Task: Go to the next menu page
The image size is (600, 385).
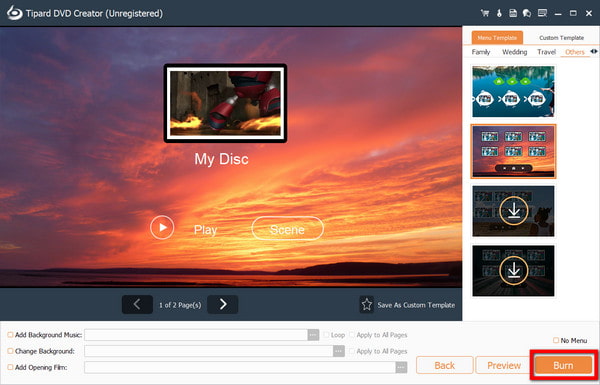Action: pos(223,305)
